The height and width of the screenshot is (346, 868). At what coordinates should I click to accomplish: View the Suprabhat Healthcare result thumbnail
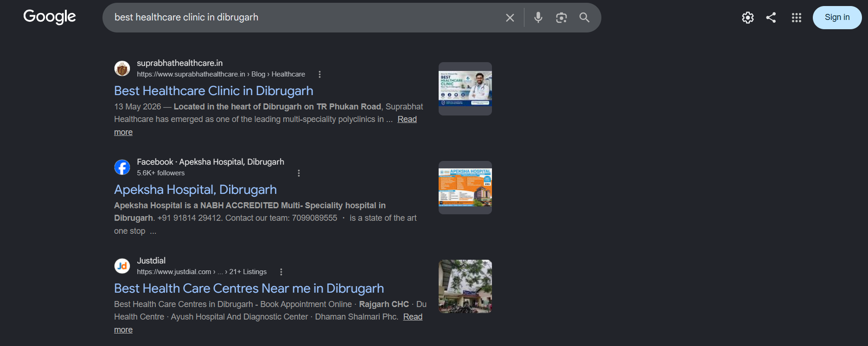pos(465,89)
